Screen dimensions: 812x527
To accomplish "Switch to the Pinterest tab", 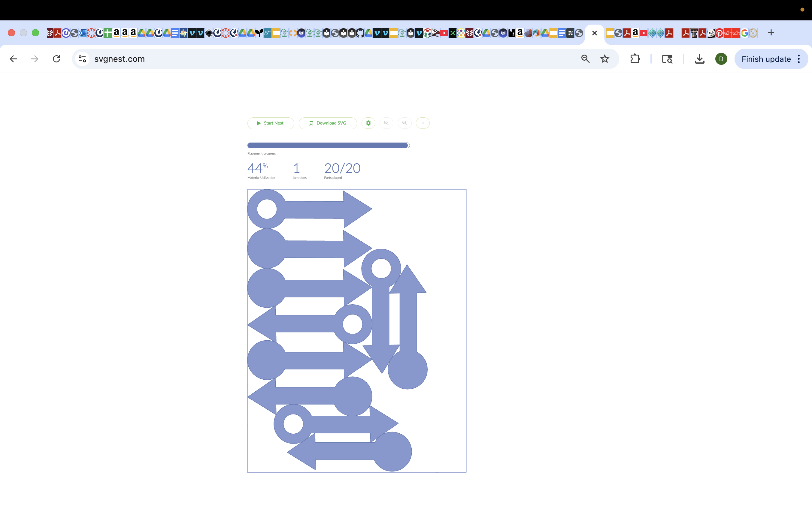I will point(719,33).
